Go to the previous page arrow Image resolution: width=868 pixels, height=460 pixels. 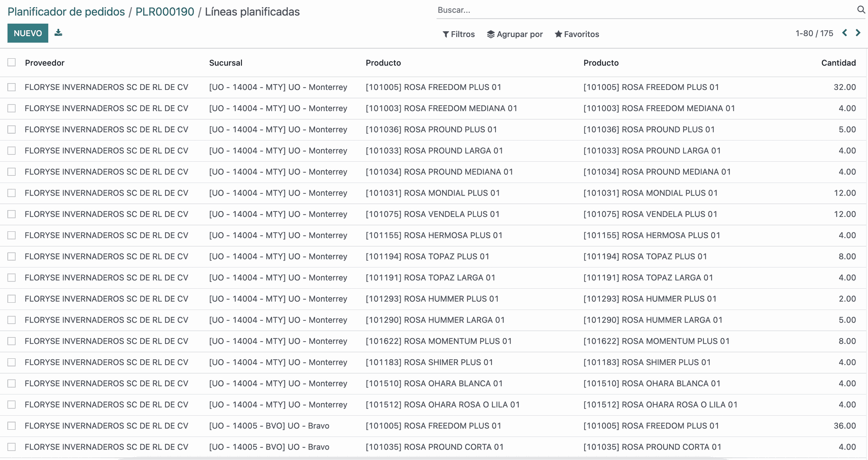coord(844,33)
